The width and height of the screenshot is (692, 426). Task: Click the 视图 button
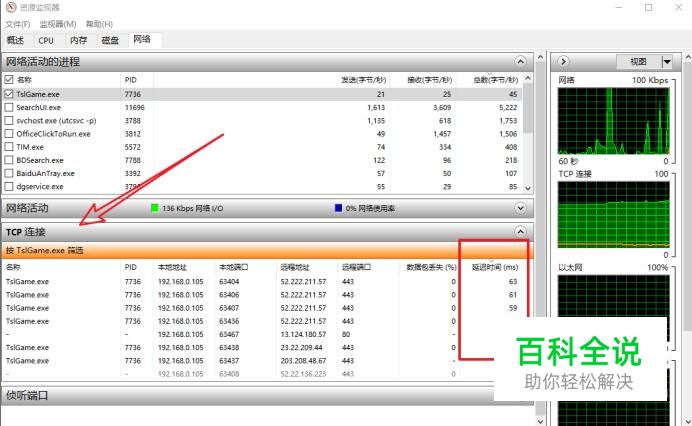(x=639, y=62)
